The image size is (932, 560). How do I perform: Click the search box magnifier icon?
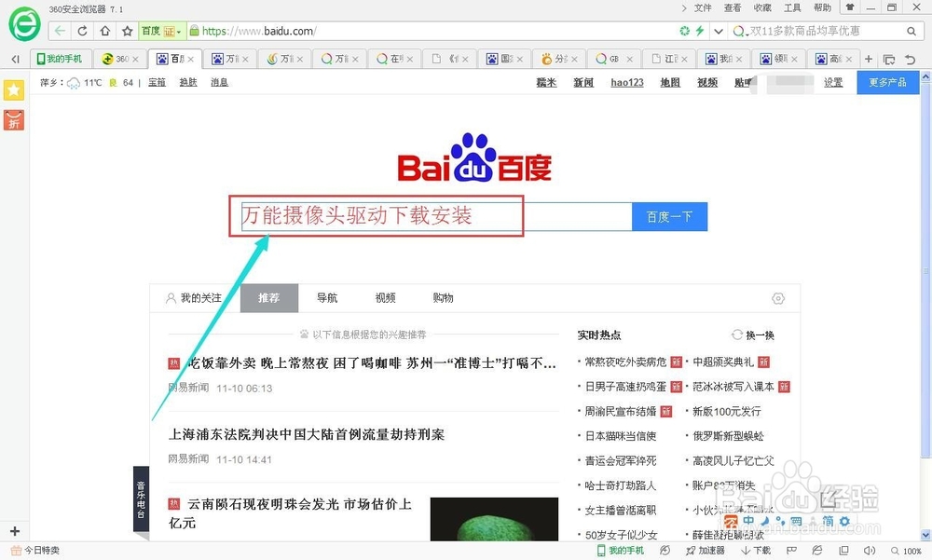tap(911, 31)
